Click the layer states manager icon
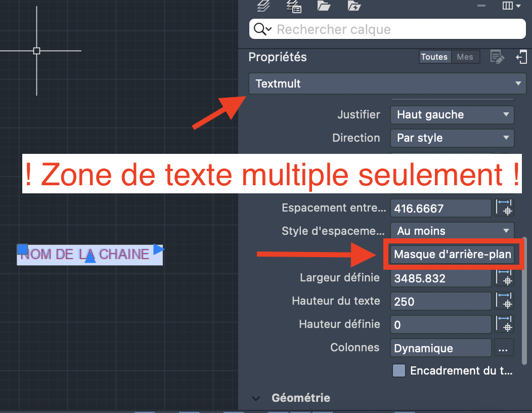532x413 pixels. [293, 6]
